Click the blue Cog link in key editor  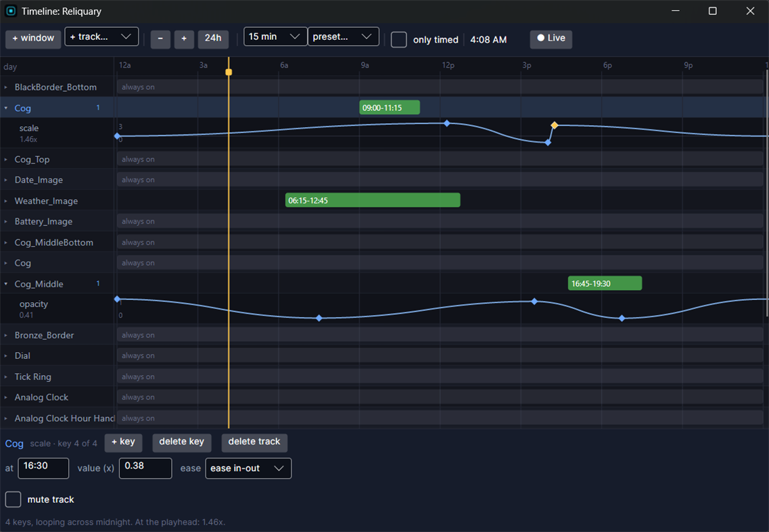point(14,443)
